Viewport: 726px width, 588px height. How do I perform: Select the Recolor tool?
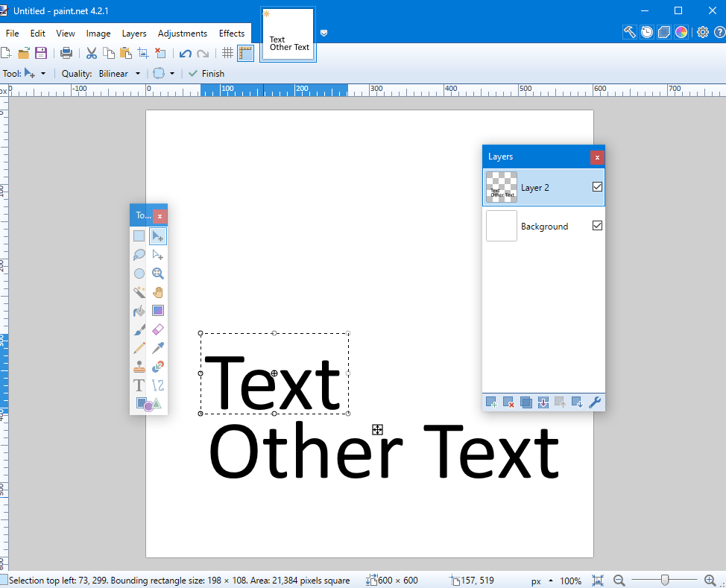pyautogui.click(x=158, y=367)
